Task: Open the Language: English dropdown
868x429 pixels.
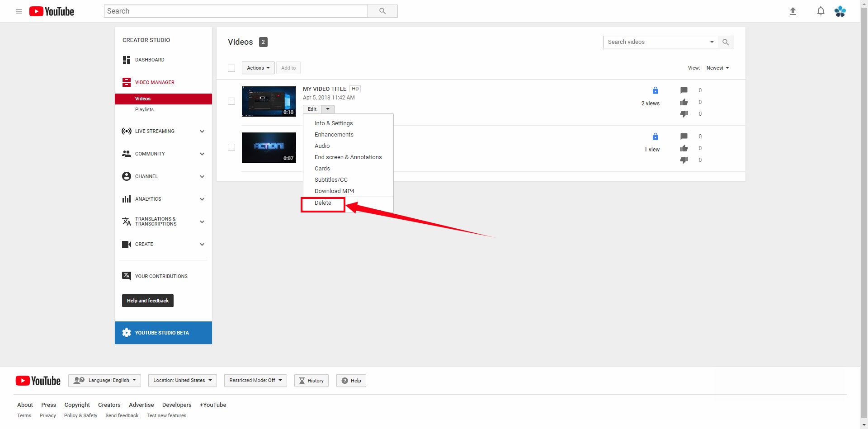Action: click(105, 381)
